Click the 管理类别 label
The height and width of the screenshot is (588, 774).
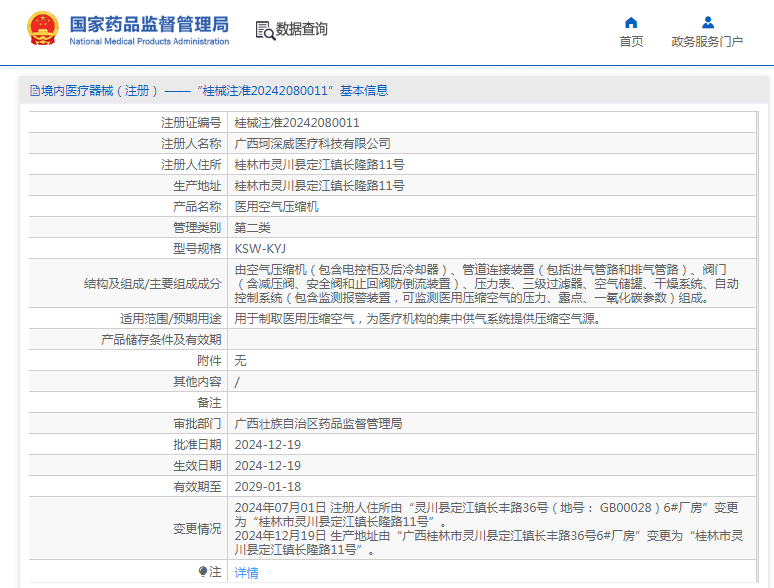[x=197, y=228]
